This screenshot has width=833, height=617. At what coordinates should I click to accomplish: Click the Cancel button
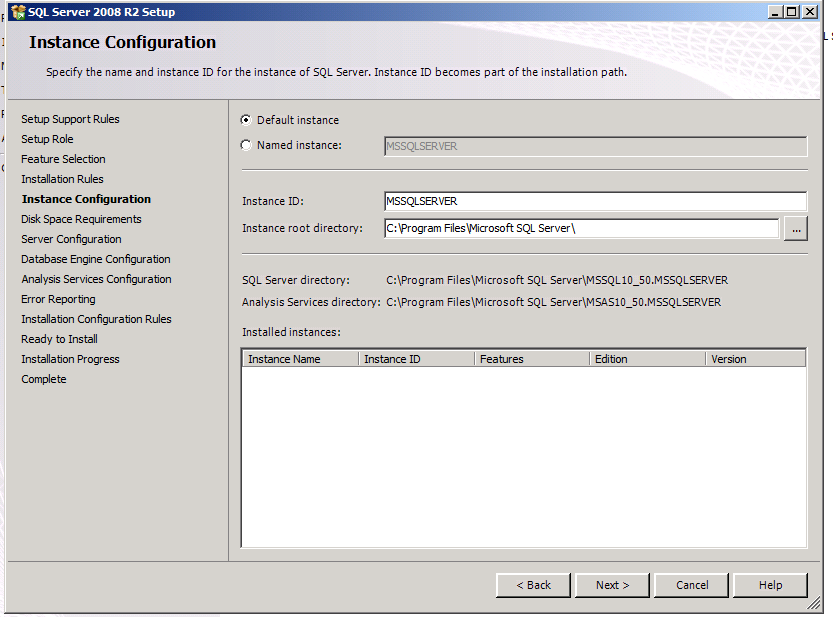692,585
